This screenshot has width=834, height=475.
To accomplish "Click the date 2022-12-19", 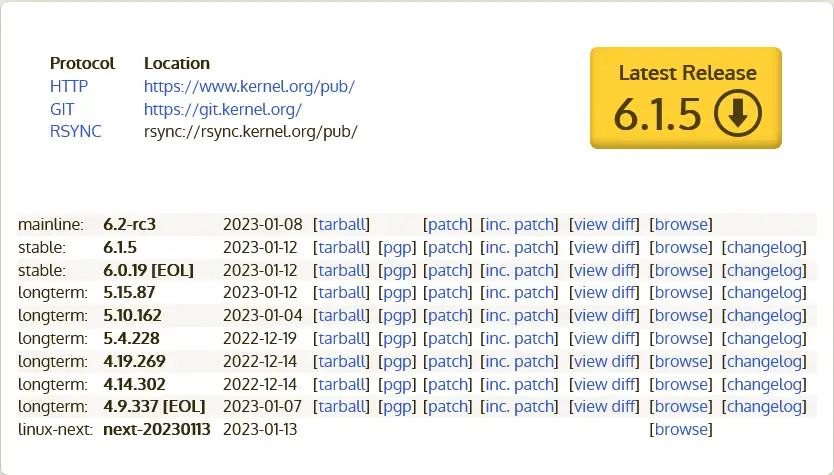I will [x=260, y=338].
